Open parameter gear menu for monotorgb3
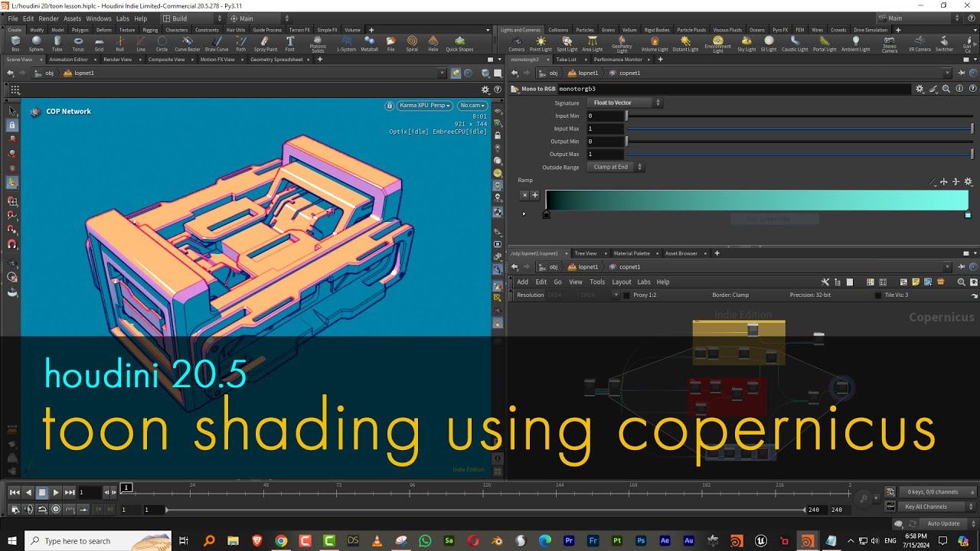The height and width of the screenshot is (551, 980). click(x=920, y=89)
